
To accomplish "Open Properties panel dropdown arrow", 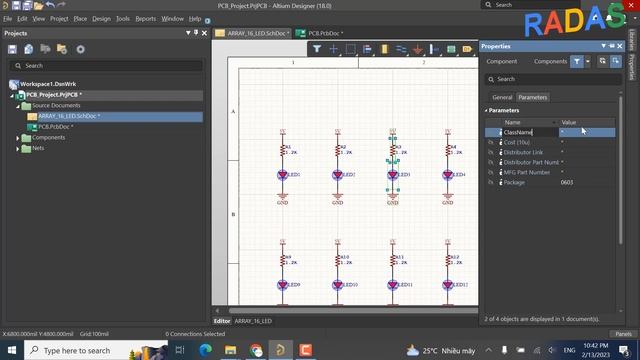I will (604, 46).
